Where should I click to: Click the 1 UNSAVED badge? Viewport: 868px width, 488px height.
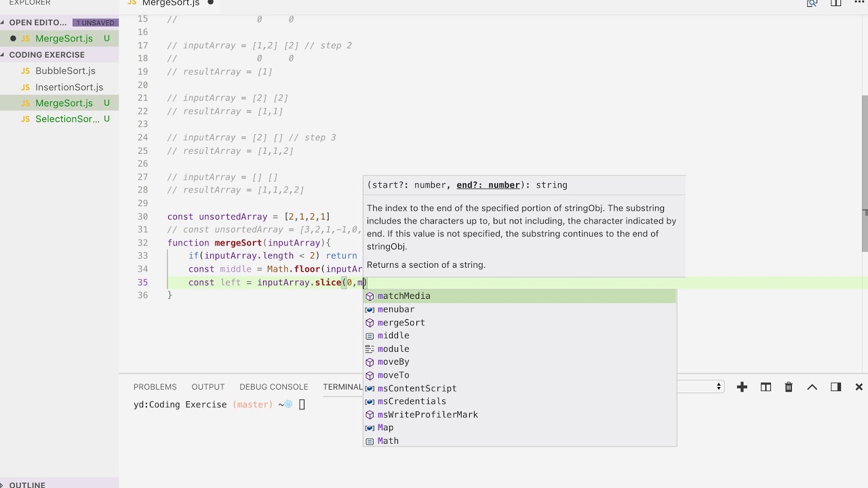(95, 22)
